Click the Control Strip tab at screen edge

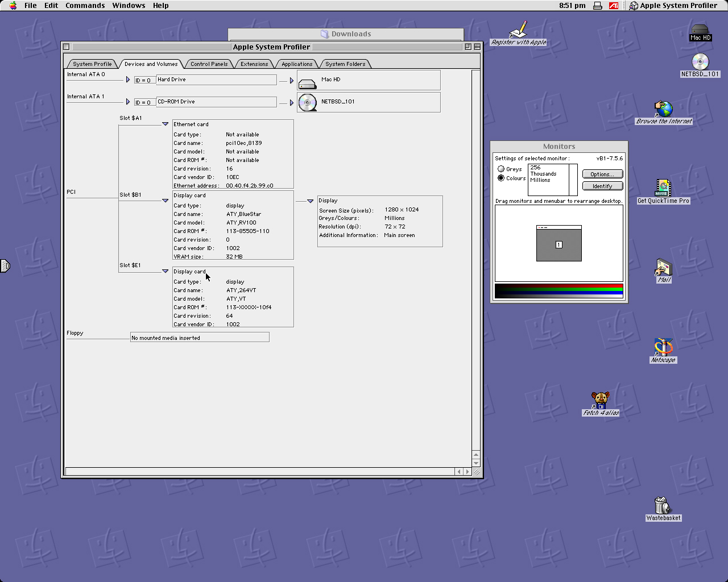tap(5, 265)
